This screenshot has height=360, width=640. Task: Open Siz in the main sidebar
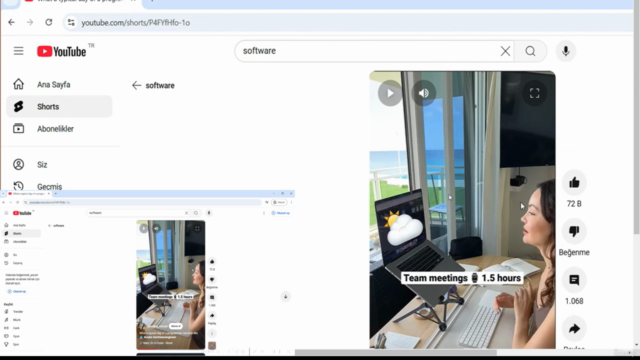59,164
